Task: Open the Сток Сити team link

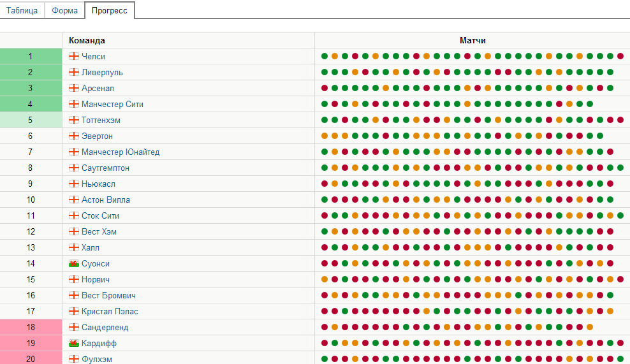Action: point(100,215)
